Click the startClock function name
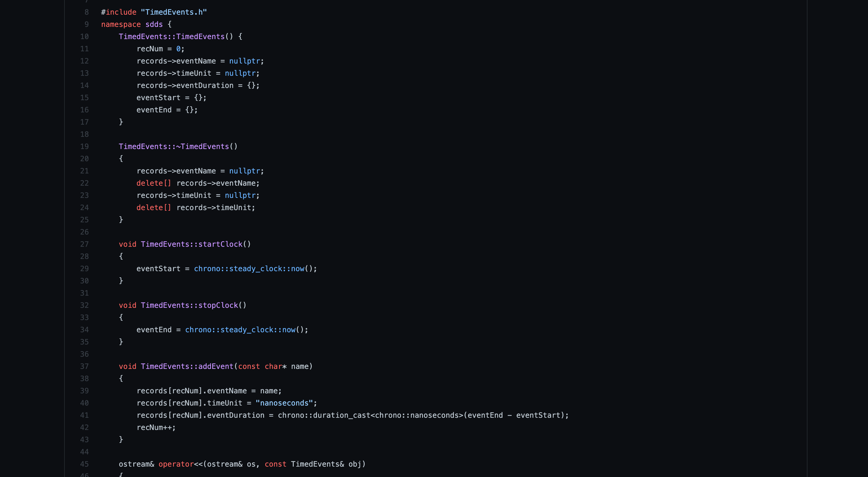The image size is (868, 477). (220, 244)
